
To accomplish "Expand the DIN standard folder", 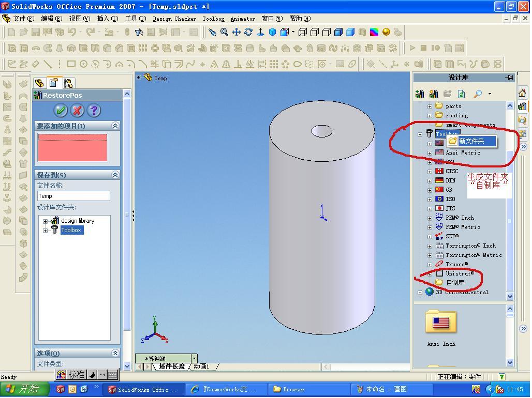I will point(430,181).
